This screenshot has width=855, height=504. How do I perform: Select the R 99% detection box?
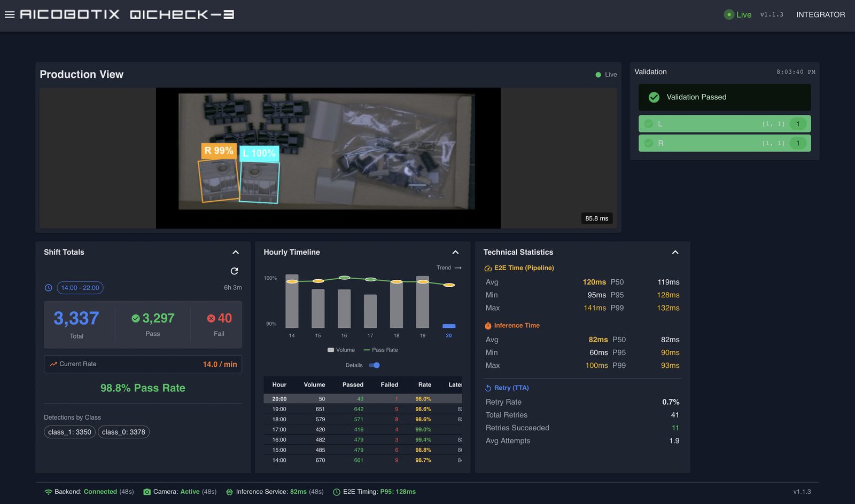tap(219, 180)
